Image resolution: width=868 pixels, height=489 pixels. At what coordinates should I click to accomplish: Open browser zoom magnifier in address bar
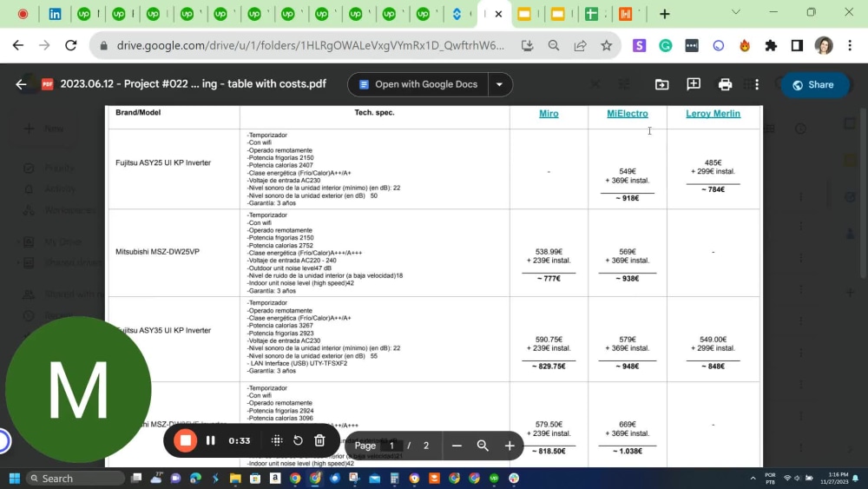point(554,45)
